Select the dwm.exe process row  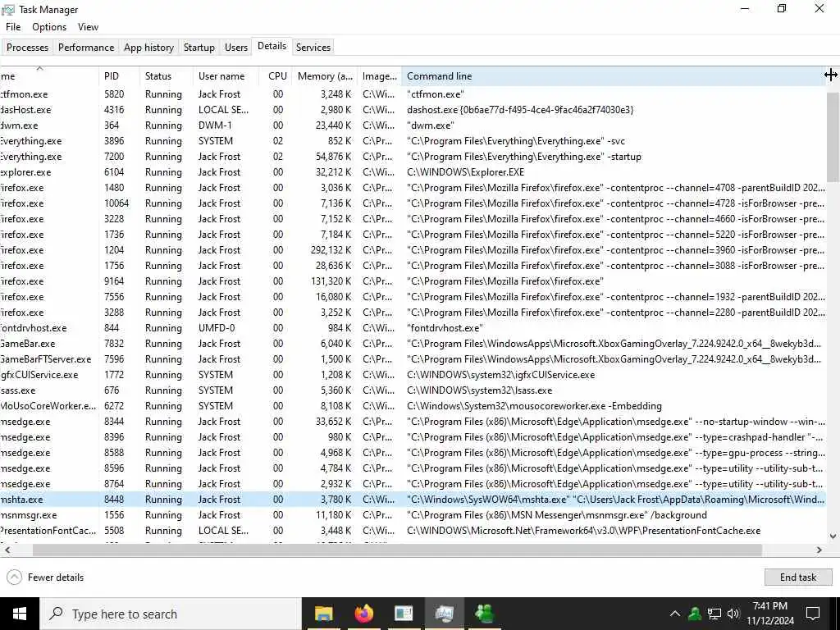[x=413, y=126]
